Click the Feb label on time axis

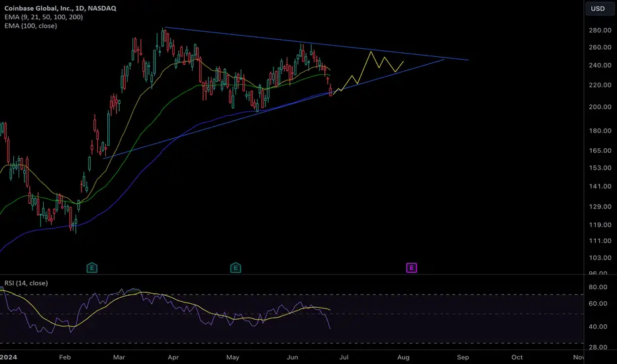pyautogui.click(x=65, y=357)
